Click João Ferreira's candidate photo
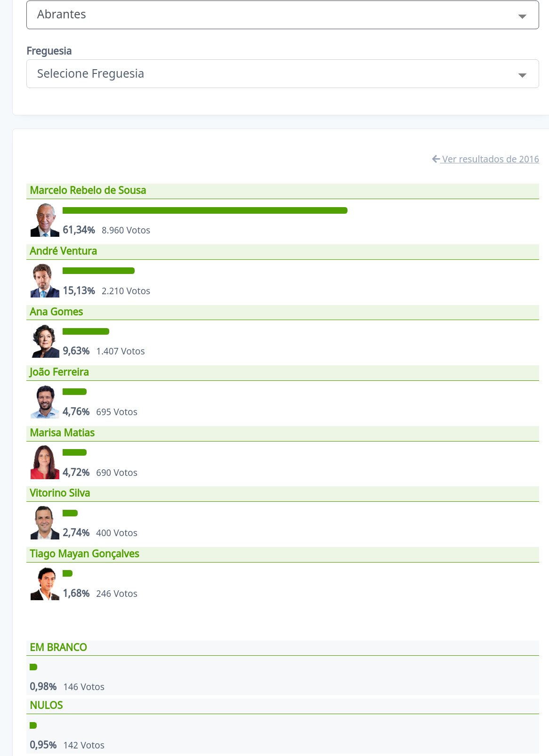Screen dimensions: 549x756 click(x=45, y=402)
